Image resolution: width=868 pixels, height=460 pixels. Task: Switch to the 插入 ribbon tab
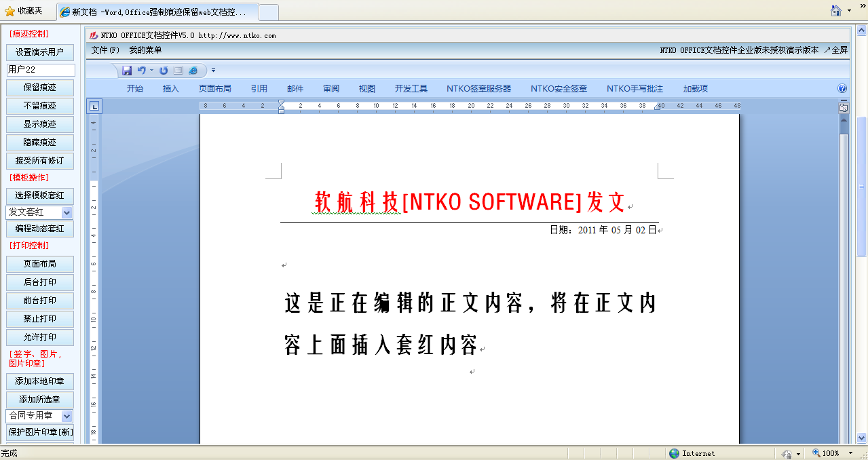(171, 88)
